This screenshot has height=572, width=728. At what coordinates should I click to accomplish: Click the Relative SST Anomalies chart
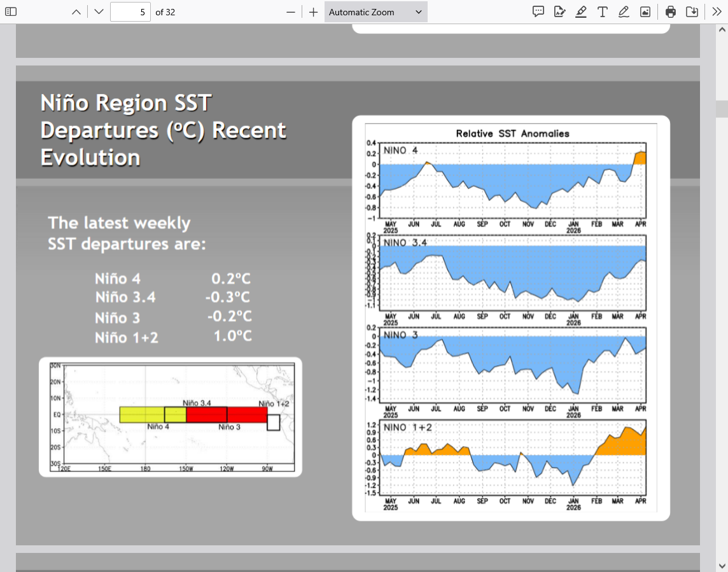[511, 318]
